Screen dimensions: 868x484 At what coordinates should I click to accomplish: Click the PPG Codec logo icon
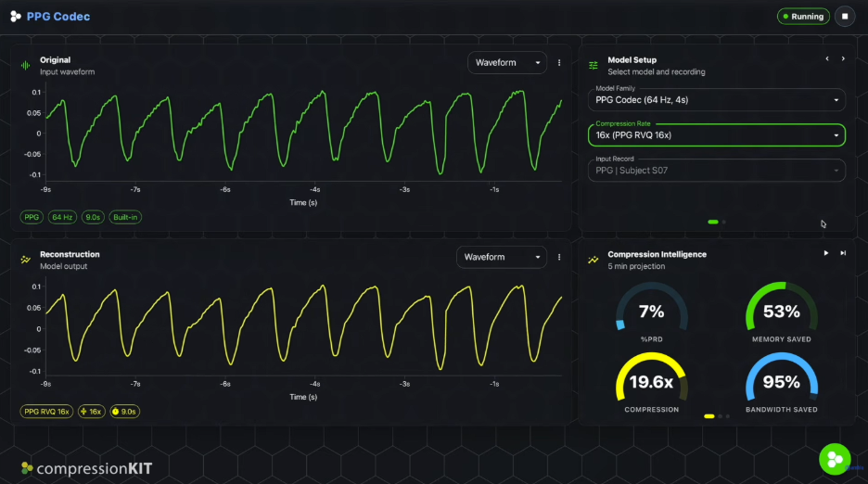[x=16, y=17]
